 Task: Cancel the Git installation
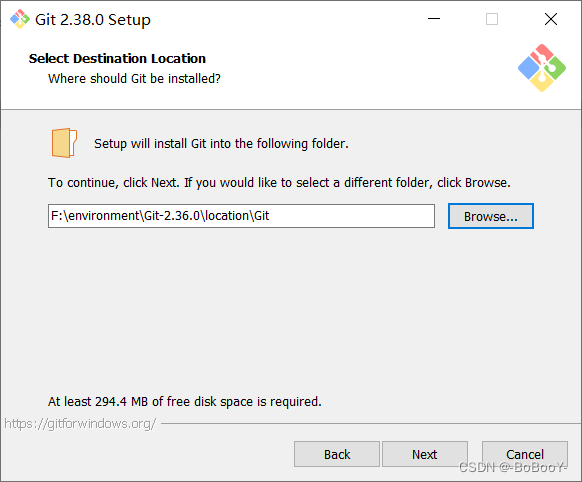(525, 454)
